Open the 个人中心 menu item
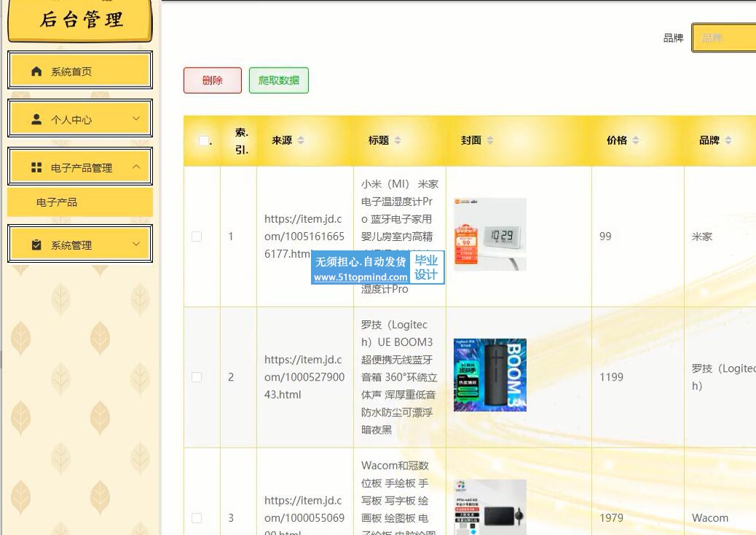This screenshot has width=756, height=535. coord(80,119)
